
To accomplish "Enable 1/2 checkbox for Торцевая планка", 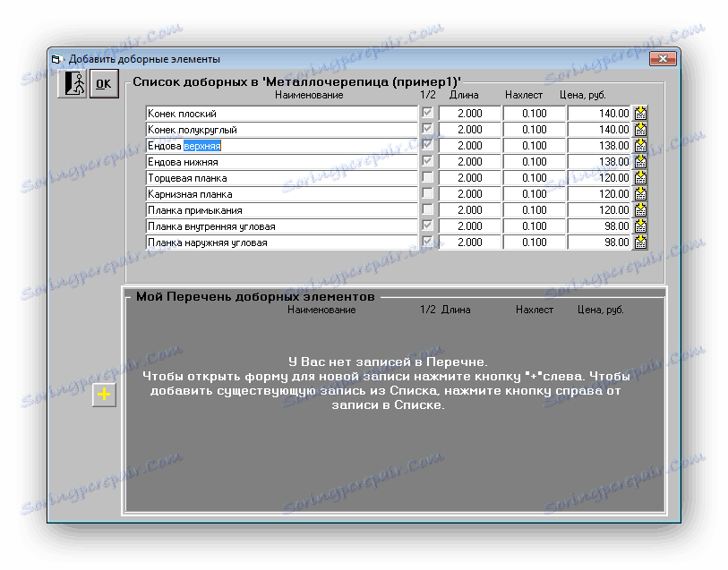I will pos(428,176).
